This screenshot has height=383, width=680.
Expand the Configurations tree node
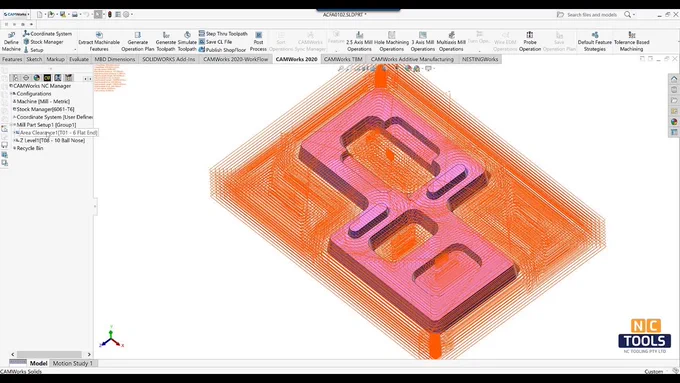[x=12, y=94]
